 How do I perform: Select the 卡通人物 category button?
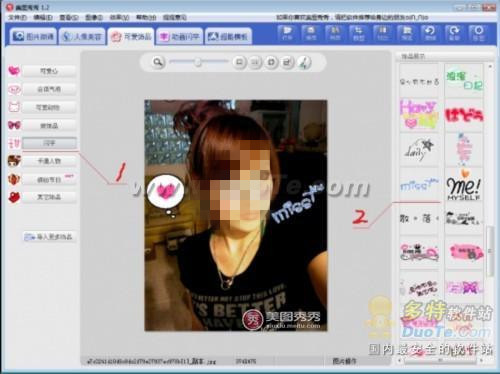coord(49,161)
